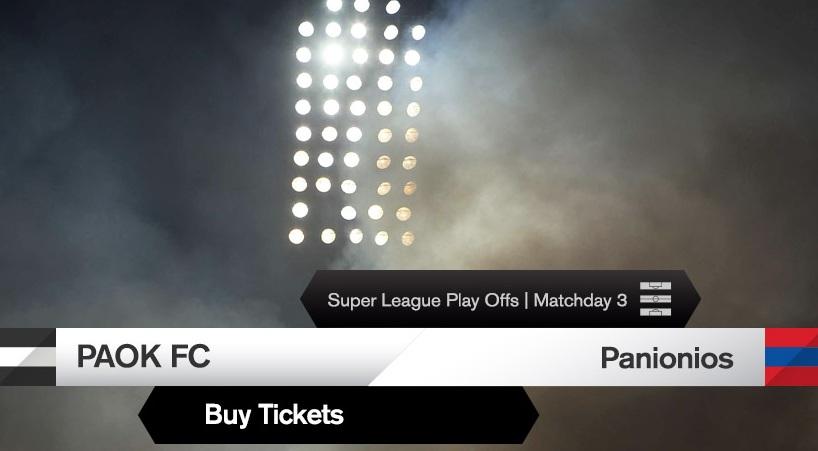Click the smoky sky right of the floodlights
818x451 pixels.
[x=600, y=130]
